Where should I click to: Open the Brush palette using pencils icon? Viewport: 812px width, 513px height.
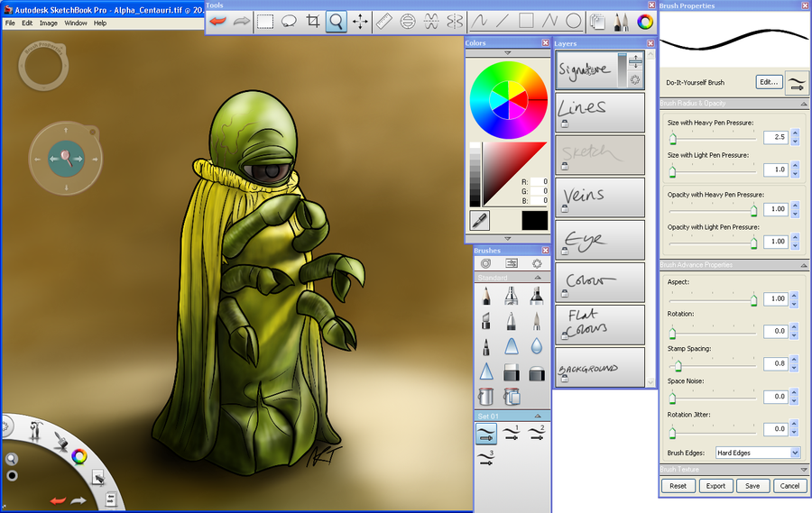point(621,22)
